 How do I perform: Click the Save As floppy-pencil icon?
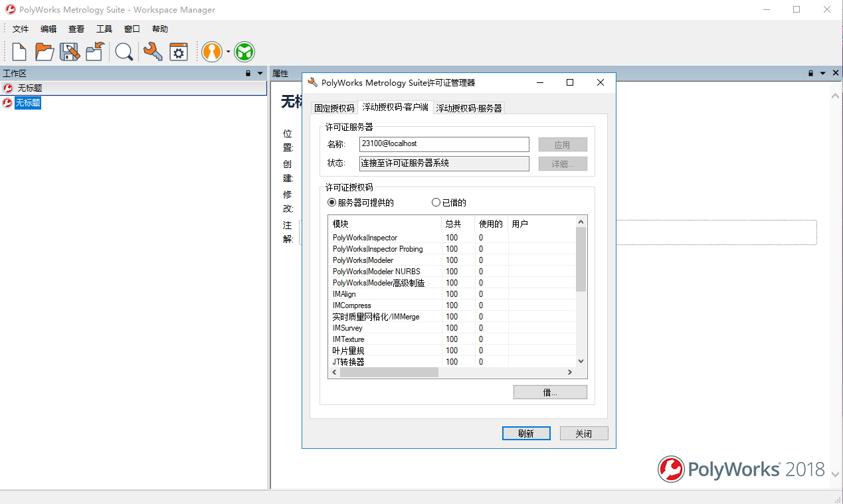70,52
